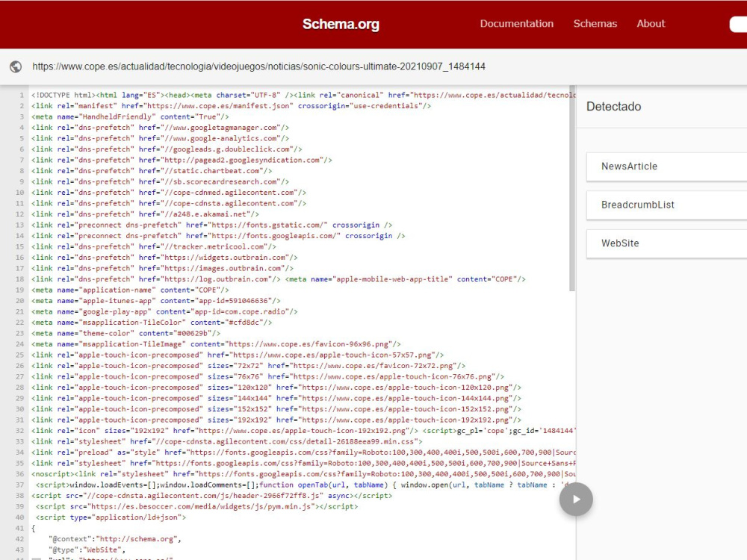Image resolution: width=747 pixels, height=560 pixels.
Task: Click the apple-touch-icon-57x57.png line
Action: [238, 355]
